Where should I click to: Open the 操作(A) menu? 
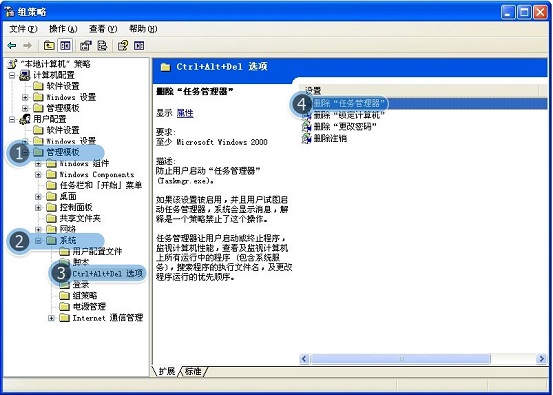point(63,29)
